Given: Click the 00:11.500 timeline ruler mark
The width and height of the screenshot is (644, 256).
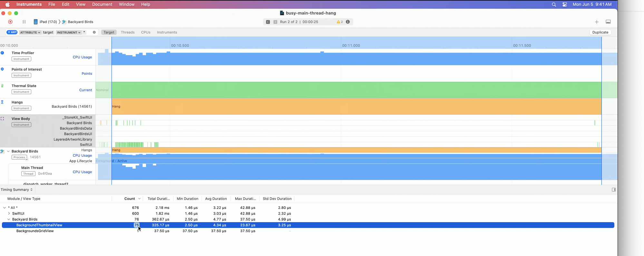Looking at the screenshot, I should tap(522, 45).
